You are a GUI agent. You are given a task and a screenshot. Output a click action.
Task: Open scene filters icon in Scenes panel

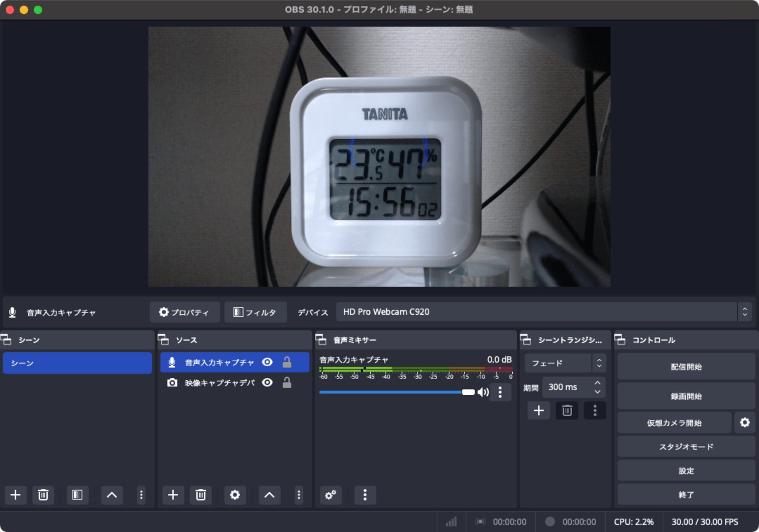pyautogui.click(x=77, y=495)
